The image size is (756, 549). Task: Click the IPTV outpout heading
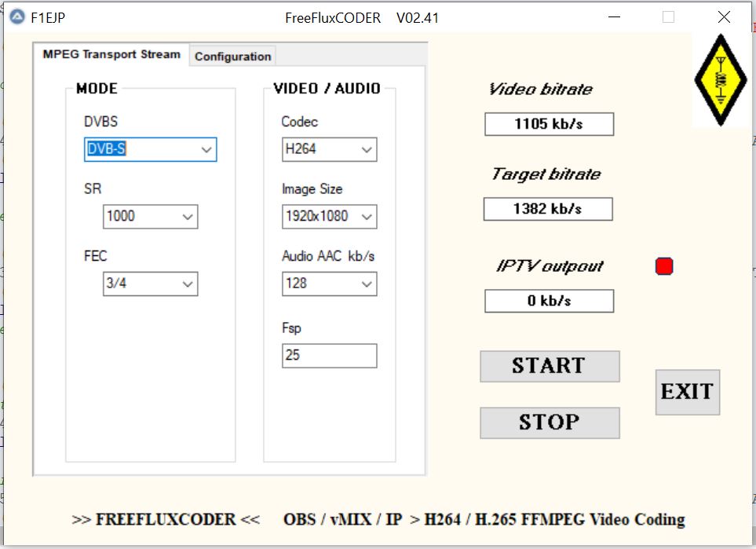[550, 265]
